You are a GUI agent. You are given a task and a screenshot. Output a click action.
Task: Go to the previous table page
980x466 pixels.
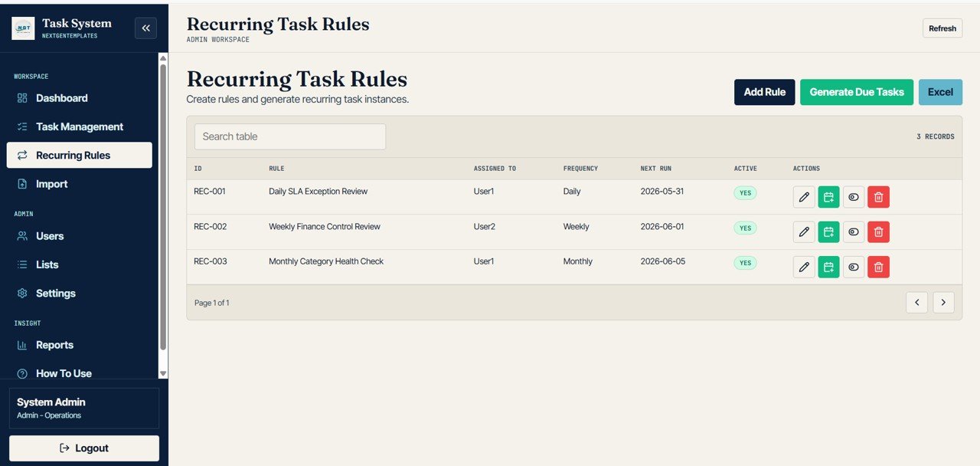(916, 302)
